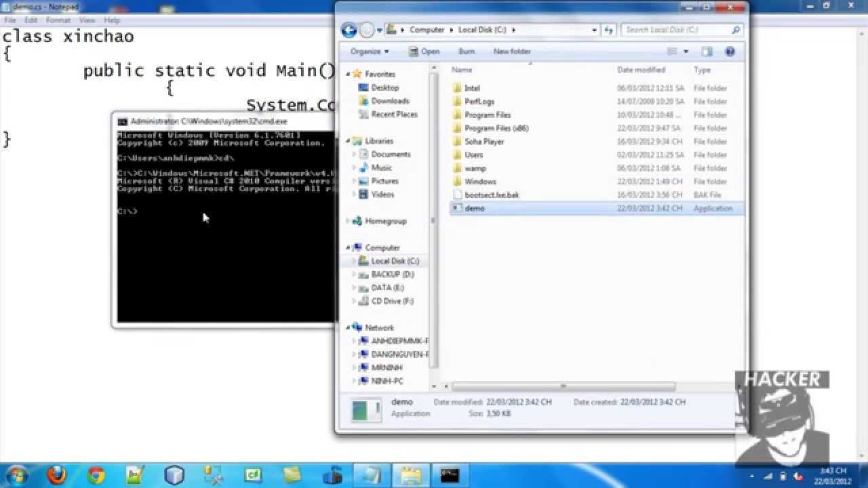The height and width of the screenshot is (488, 868).
Task: Refresh the Local Disk (C:) folder view
Action: pos(608,30)
